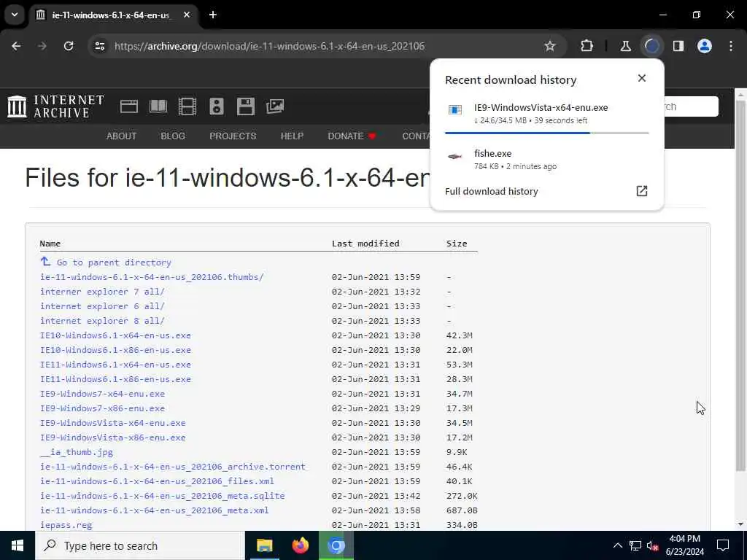747x560 pixels.
Task: Open the PROJECTS menu item
Action: (x=233, y=136)
